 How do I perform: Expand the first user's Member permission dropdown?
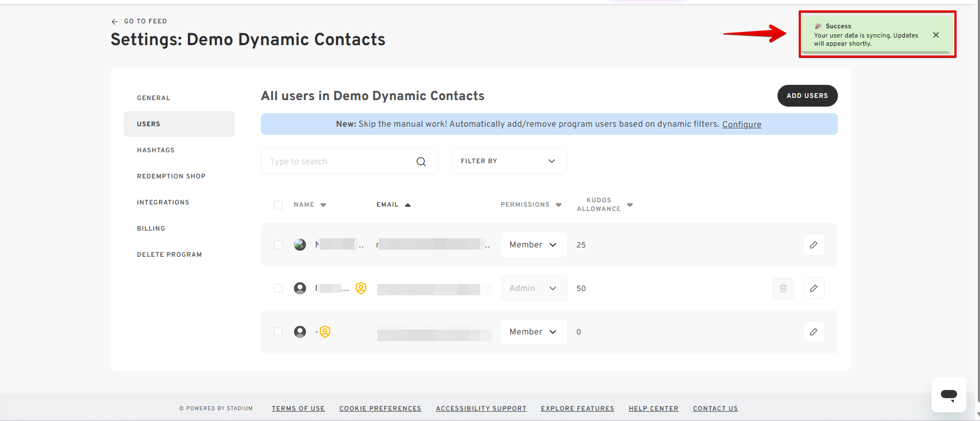pyautogui.click(x=533, y=245)
